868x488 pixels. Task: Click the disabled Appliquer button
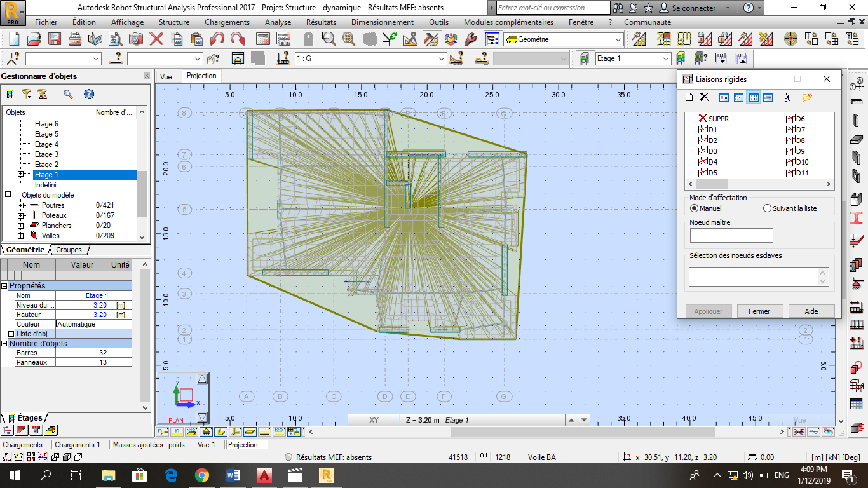pyautogui.click(x=708, y=311)
